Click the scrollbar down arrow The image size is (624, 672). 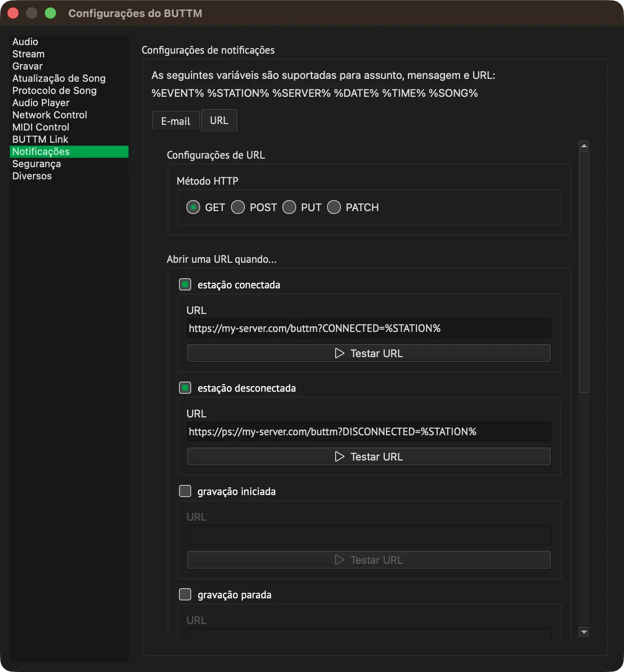coord(584,632)
